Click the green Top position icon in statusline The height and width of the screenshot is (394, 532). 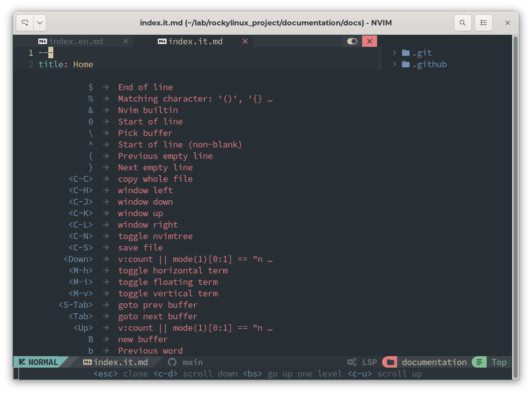click(x=479, y=362)
